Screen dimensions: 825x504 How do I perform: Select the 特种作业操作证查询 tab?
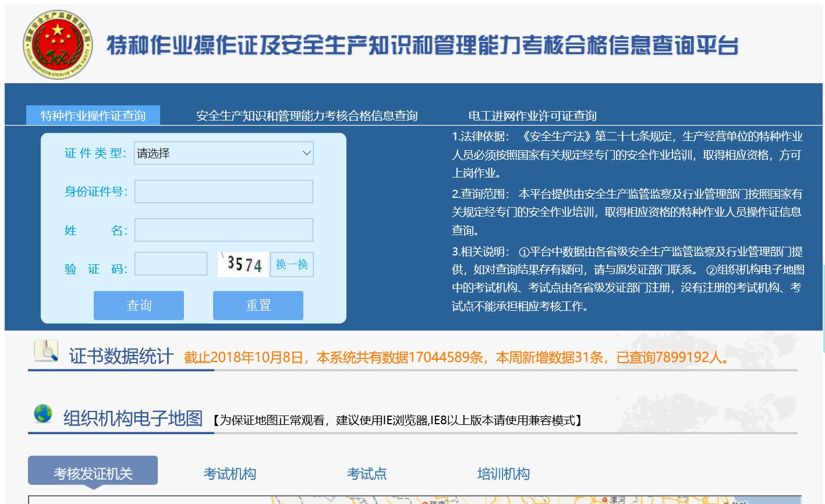[93, 115]
